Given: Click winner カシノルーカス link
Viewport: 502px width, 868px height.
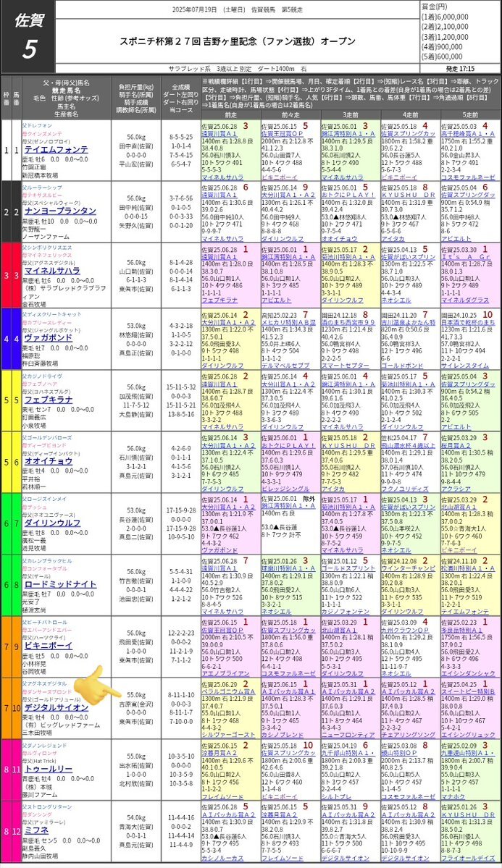Looking at the screenshot, I should 222,857.
